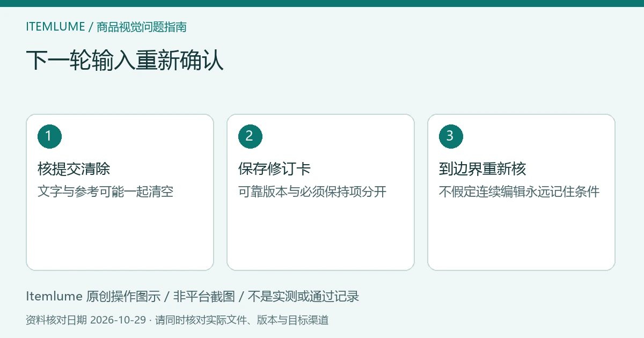This screenshot has height=338, width=644.
Task: Click the step 2 circle badge
Action: (250, 136)
